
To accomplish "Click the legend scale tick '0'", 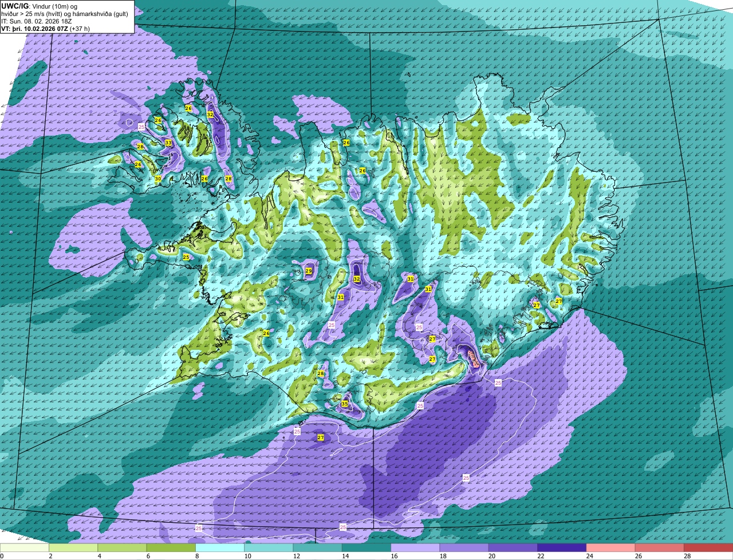I will [x=2, y=556].
